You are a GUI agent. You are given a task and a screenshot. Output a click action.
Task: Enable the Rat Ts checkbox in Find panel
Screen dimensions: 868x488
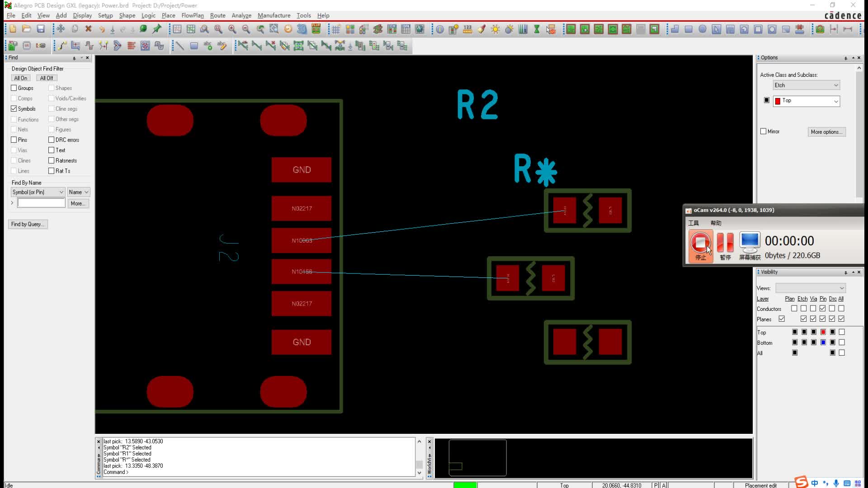52,171
